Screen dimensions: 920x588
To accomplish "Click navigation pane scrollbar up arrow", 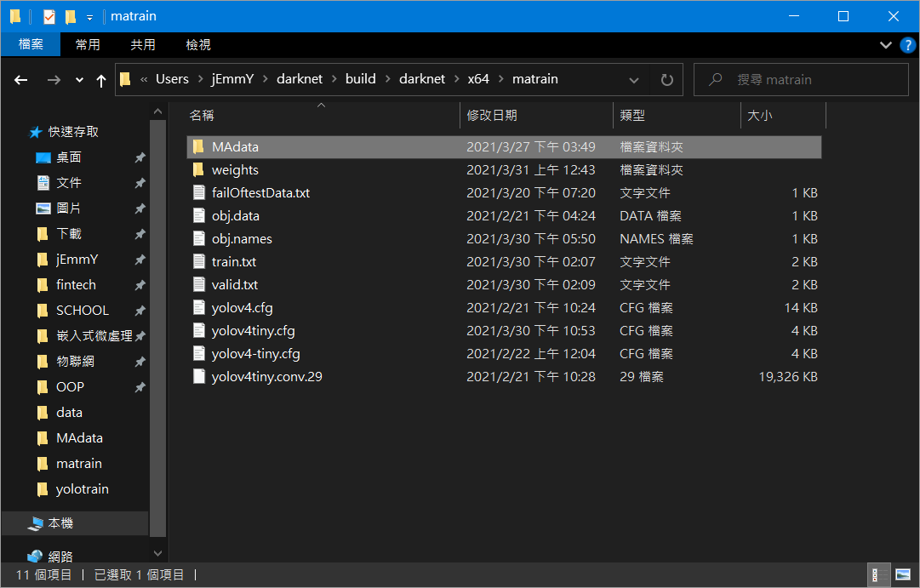I will click(x=157, y=111).
